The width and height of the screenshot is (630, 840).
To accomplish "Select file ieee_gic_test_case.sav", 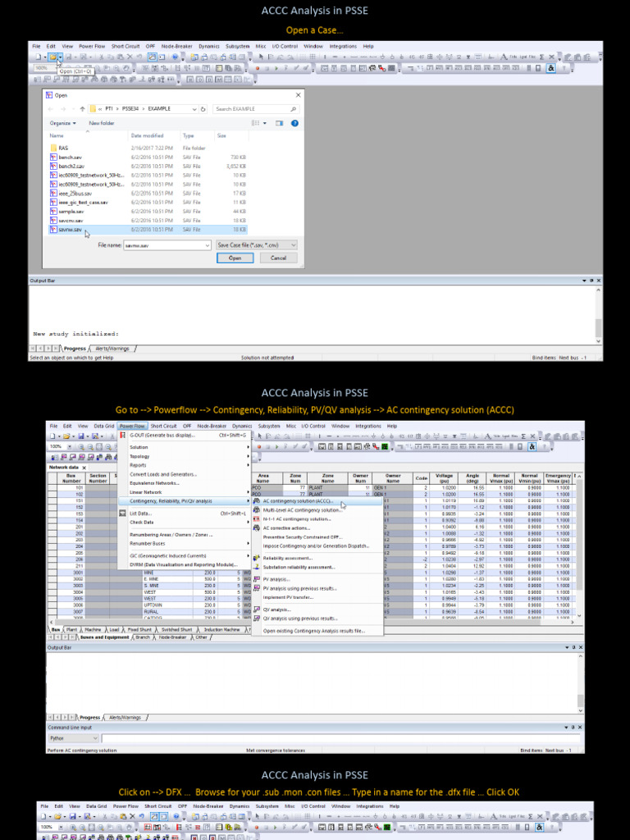I will 148,203.
